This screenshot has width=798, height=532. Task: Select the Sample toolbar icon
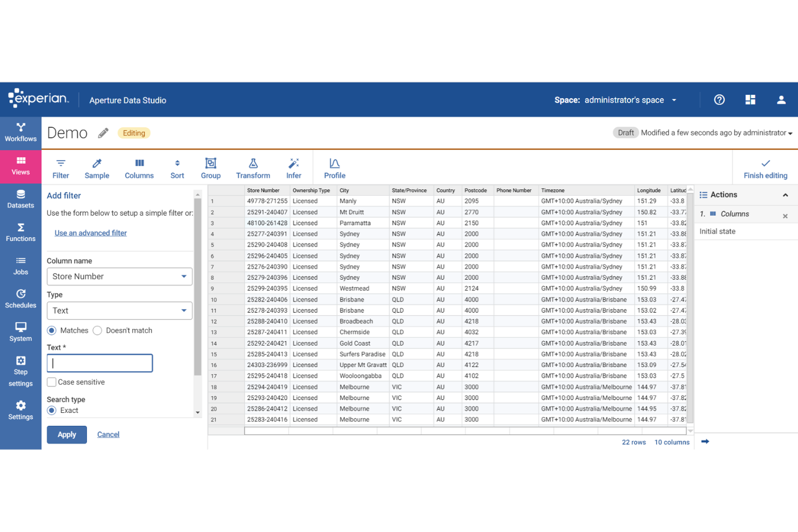click(97, 168)
